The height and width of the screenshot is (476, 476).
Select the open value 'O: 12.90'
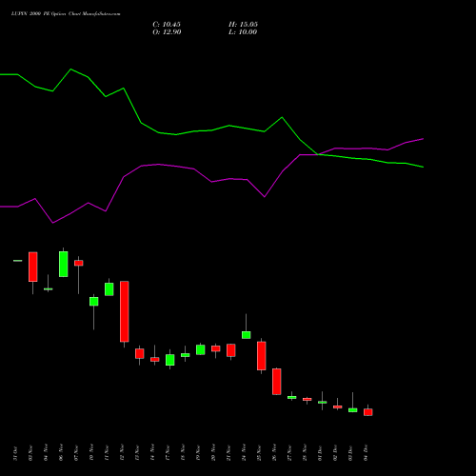pyautogui.click(x=167, y=32)
